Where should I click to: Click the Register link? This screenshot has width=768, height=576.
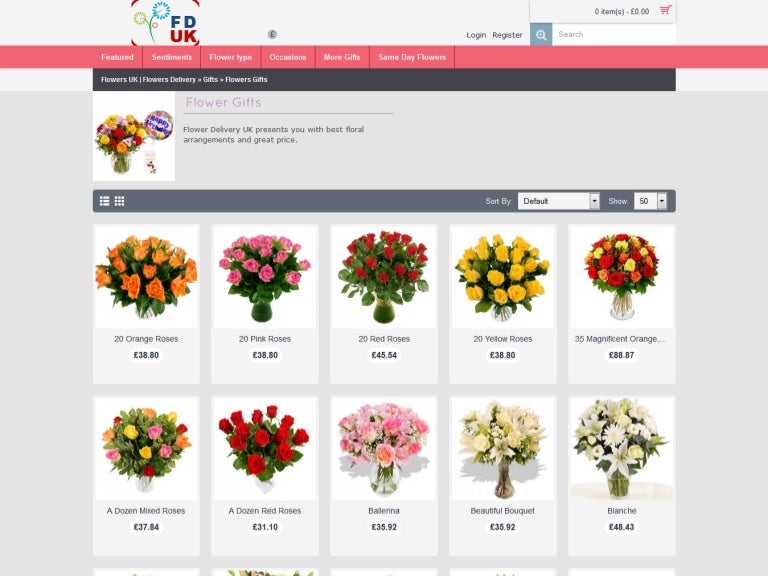(507, 35)
